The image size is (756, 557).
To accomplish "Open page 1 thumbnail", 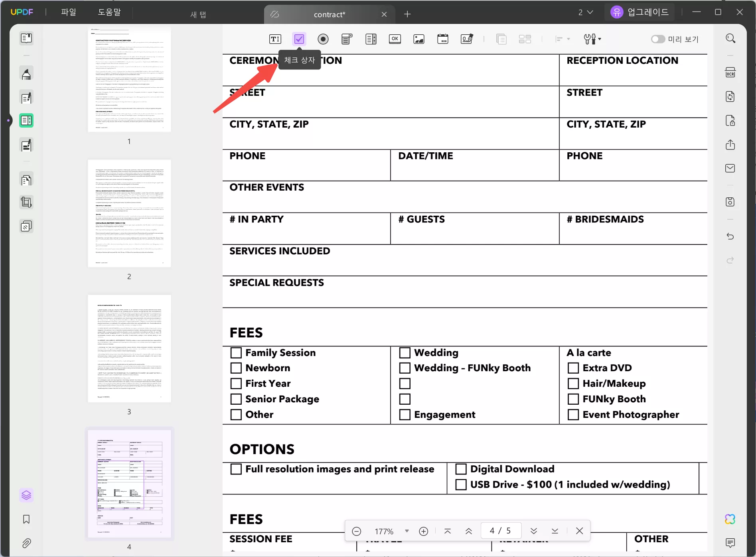I will click(x=129, y=80).
